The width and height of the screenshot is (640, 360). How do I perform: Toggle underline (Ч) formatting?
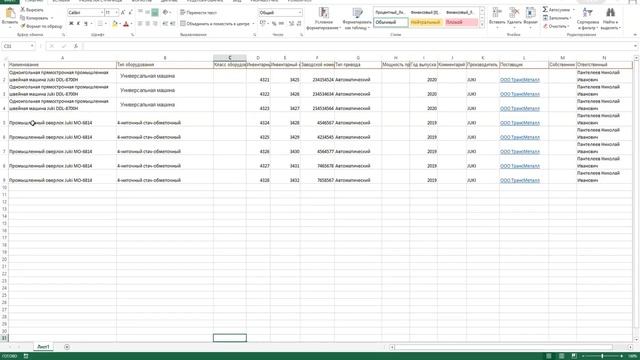tap(85, 24)
